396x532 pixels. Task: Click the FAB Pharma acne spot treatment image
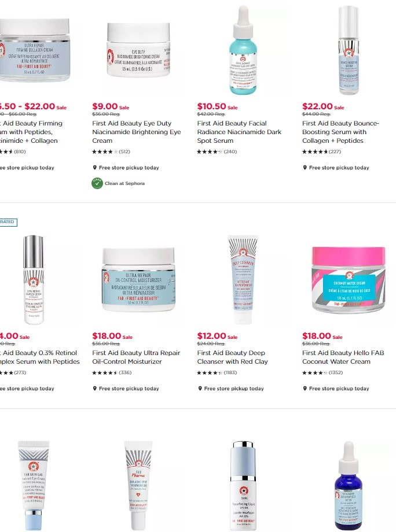[x=138, y=485]
